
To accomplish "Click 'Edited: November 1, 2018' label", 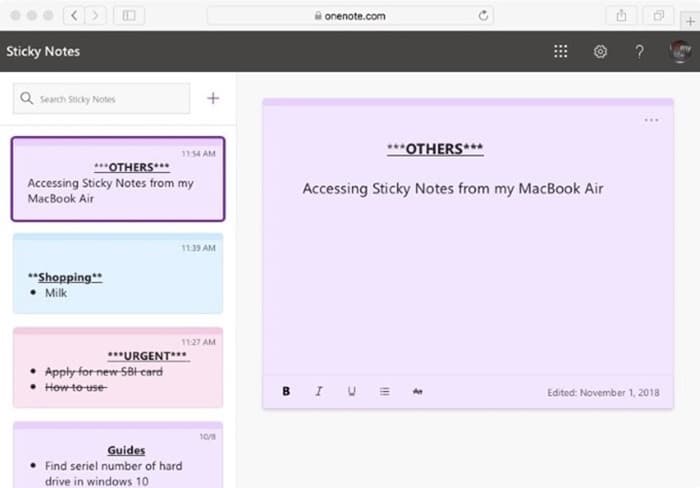I will click(603, 392).
